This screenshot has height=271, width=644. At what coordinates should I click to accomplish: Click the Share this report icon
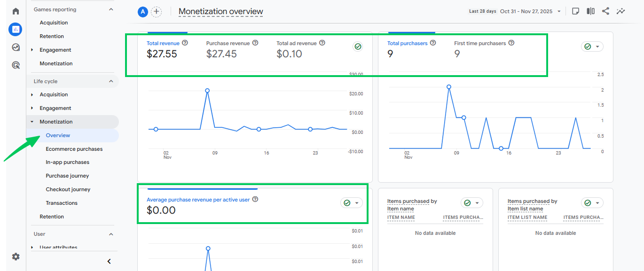(x=605, y=11)
